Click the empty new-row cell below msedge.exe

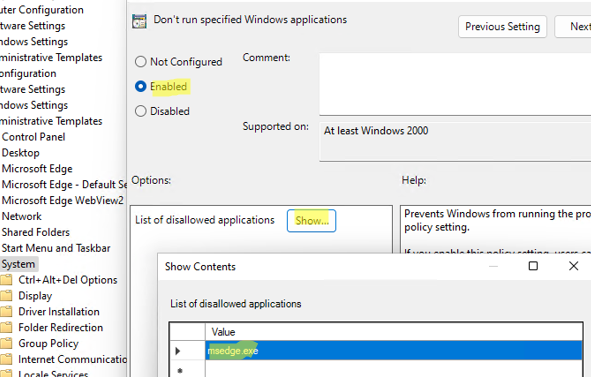(x=394, y=369)
